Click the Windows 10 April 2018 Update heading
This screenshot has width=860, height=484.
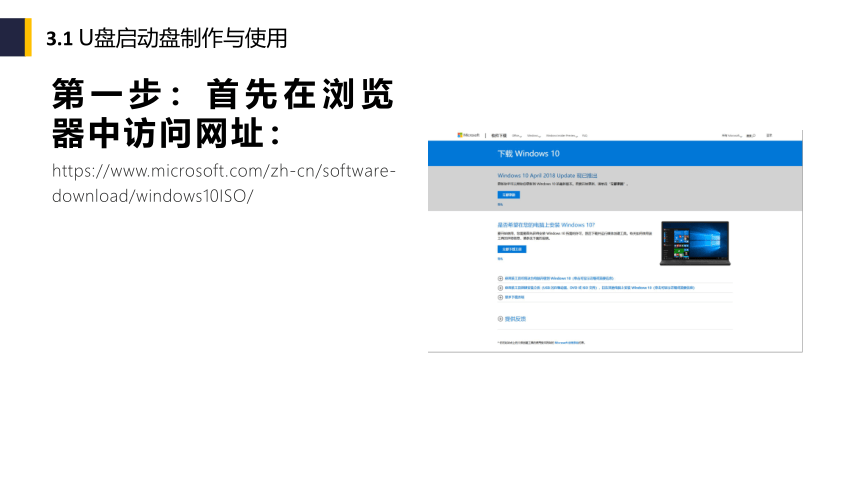(547, 176)
